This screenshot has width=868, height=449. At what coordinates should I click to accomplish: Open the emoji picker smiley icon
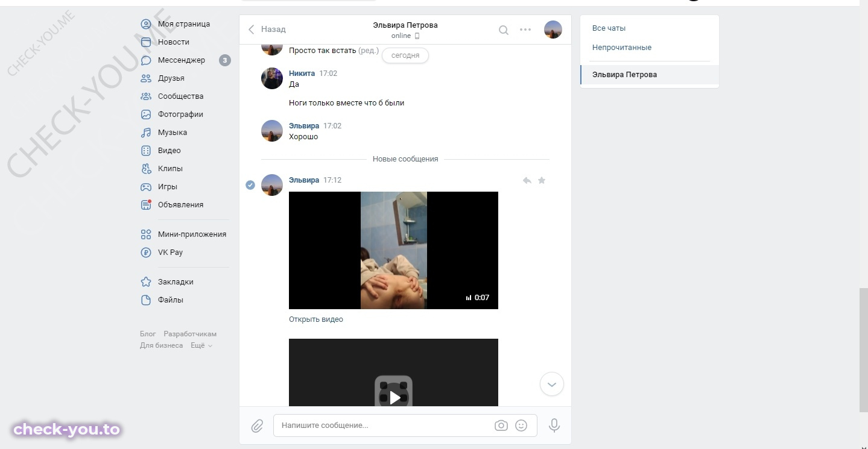point(521,425)
